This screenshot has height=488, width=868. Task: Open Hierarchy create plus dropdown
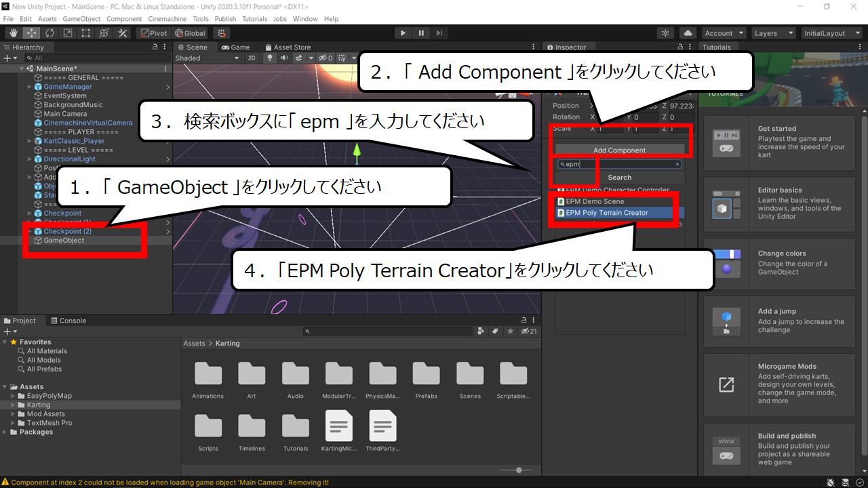[9, 58]
